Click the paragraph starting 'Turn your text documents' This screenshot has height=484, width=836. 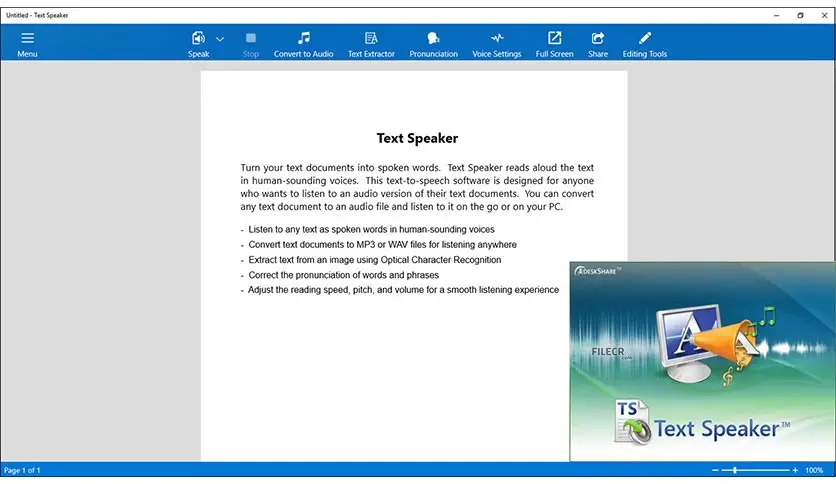point(417,187)
